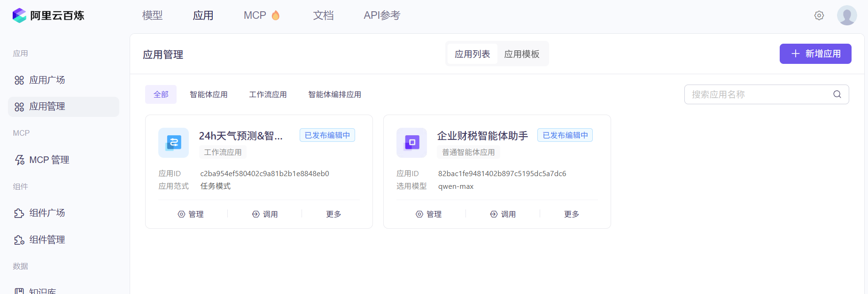Filter by 智能体应用
The width and height of the screenshot is (868, 294).
(x=209, y=94)
